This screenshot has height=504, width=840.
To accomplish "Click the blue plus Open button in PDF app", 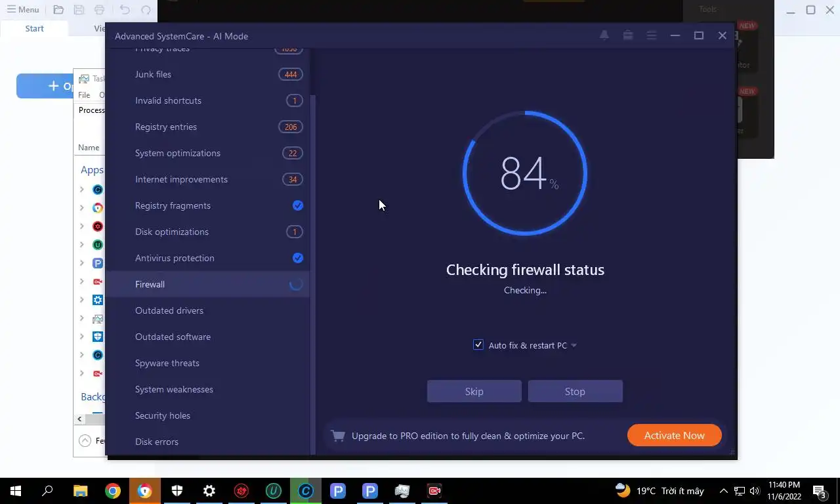I will pos(61,86).
